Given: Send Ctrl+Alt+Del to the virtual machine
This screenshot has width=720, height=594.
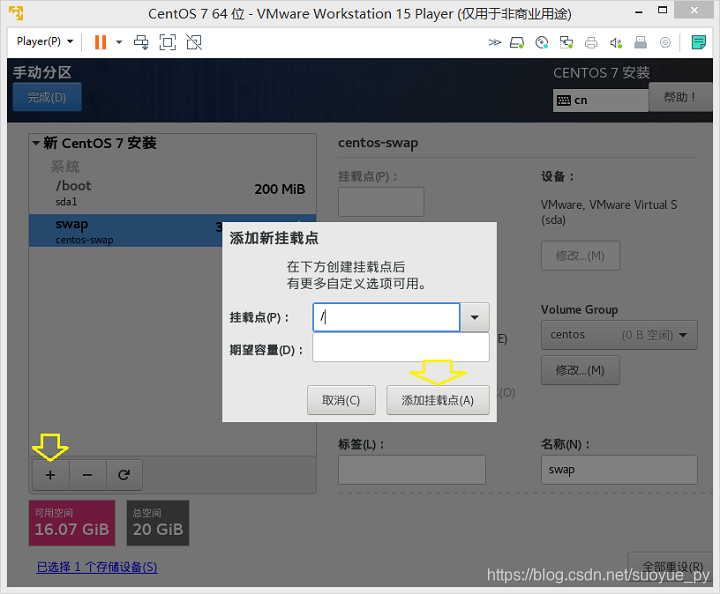Looking at the screenshot, I should coord(141,42).
